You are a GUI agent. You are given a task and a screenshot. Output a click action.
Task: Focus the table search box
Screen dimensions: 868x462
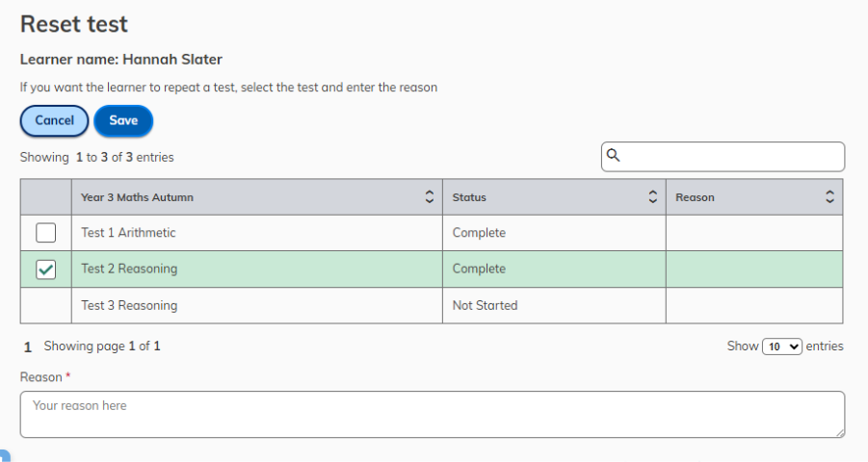click(723, 157)
